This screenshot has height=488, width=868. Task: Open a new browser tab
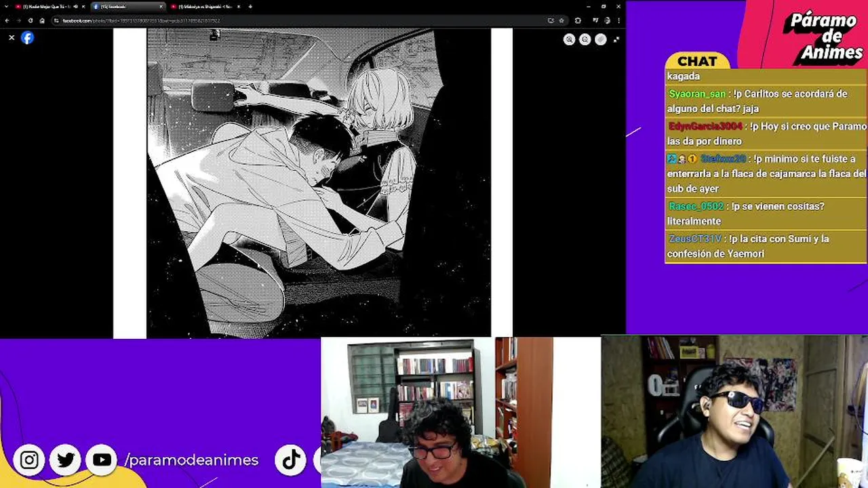point(250,7)
